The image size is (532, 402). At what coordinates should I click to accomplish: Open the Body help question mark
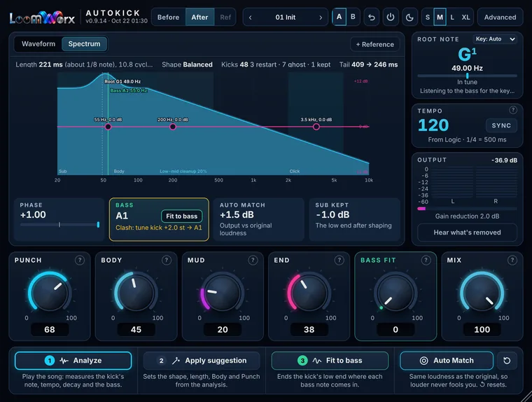click(166, 260)
